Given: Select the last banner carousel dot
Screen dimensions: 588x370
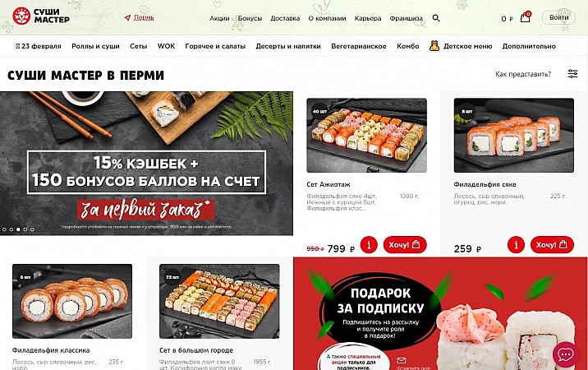Looking at the screenshot, I should click(32, 229).
